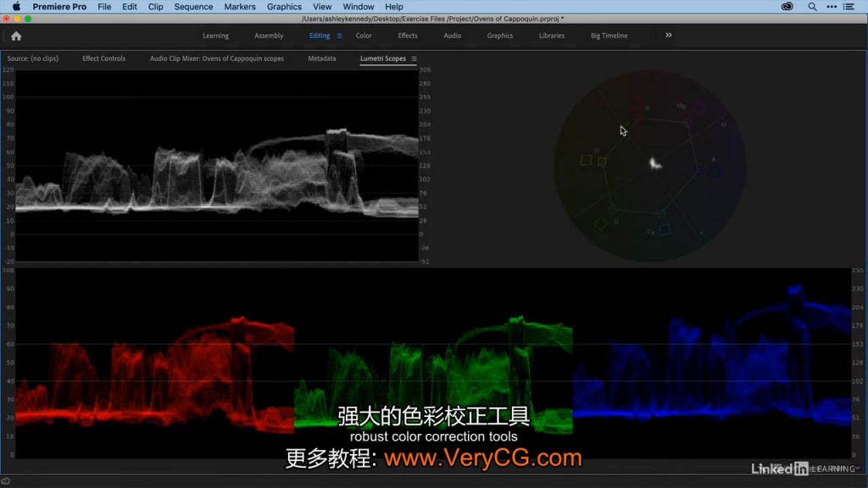
Task: Open the Metadata panel tab
Action: pos(321,58)
